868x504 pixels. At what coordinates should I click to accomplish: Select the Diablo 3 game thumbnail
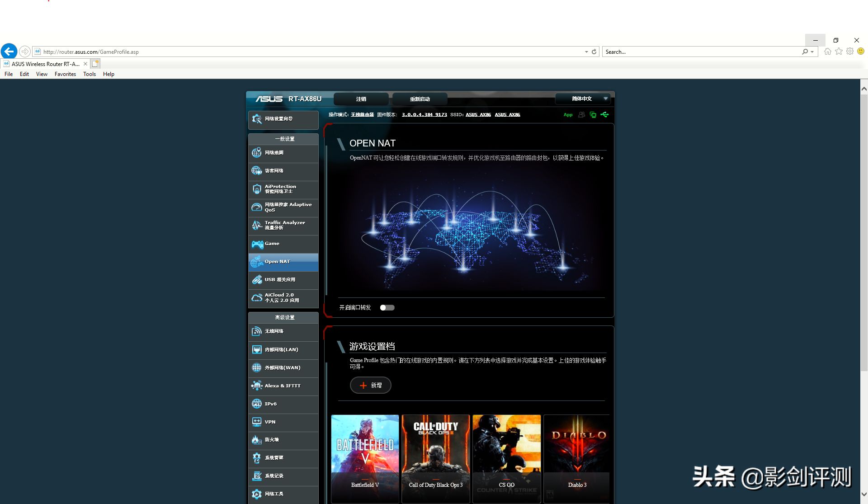click(577, 458)
